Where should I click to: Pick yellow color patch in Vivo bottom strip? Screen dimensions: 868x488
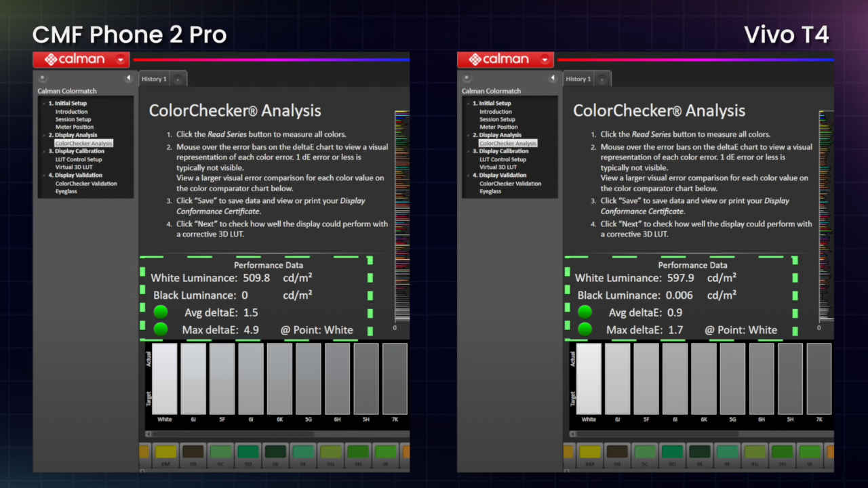click(x=590, y=453)
